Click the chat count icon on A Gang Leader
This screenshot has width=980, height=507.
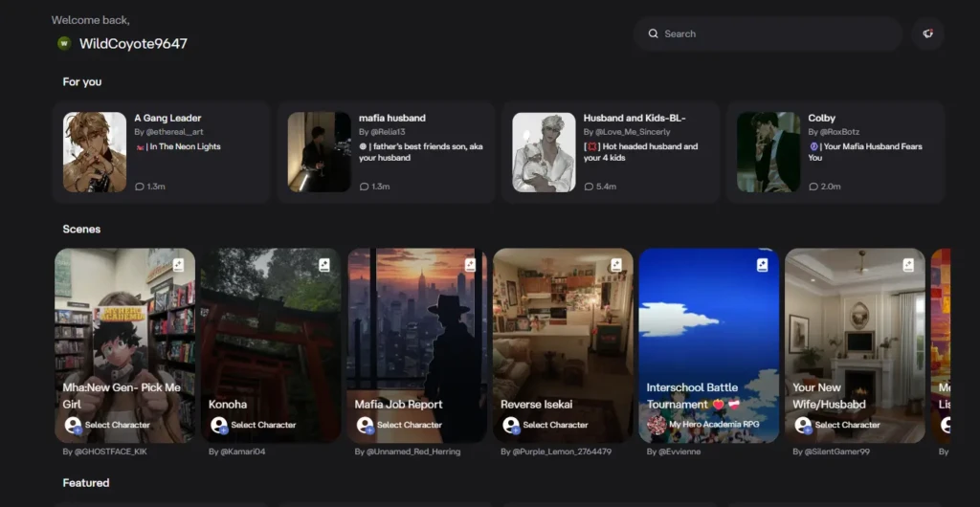pos(140,187)
